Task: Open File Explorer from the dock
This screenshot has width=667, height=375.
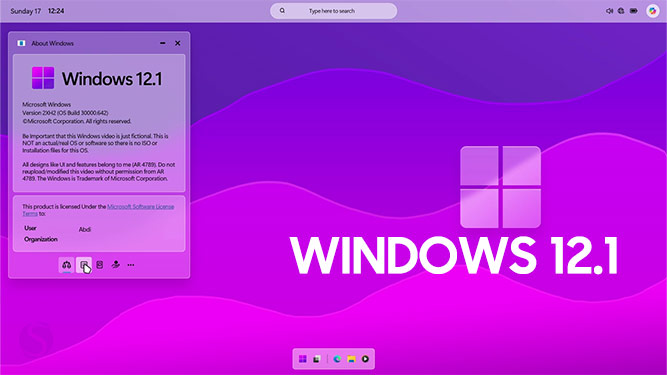Action: pyautogui.click(x=351, y=359)
